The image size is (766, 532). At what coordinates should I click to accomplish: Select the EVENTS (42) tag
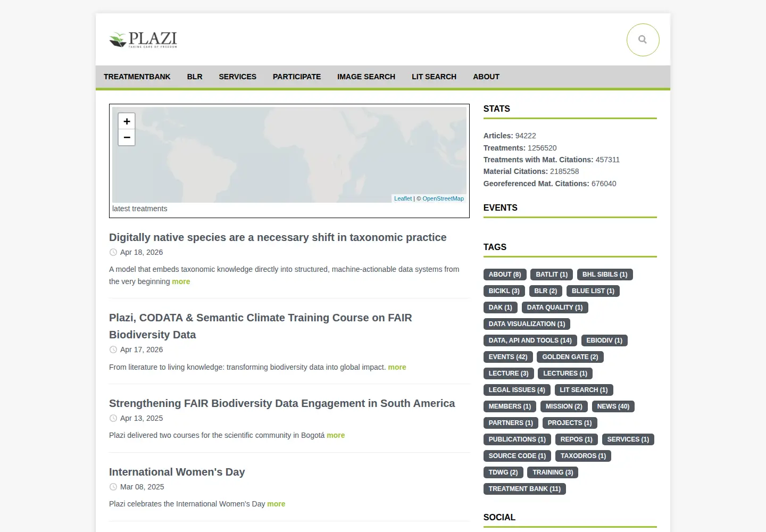[508, 357]
